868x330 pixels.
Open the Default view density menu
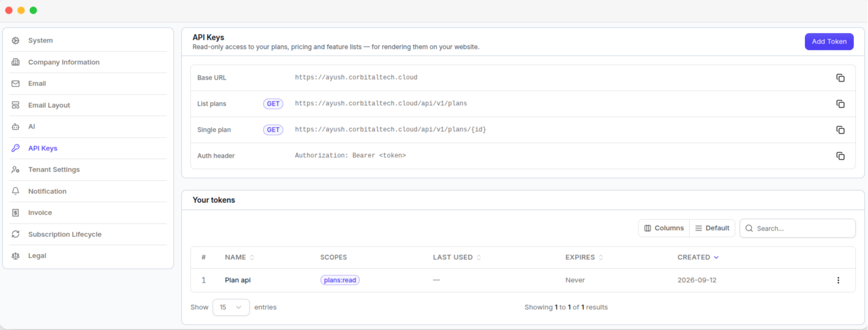pyautogui.click(x=712, y=228)
